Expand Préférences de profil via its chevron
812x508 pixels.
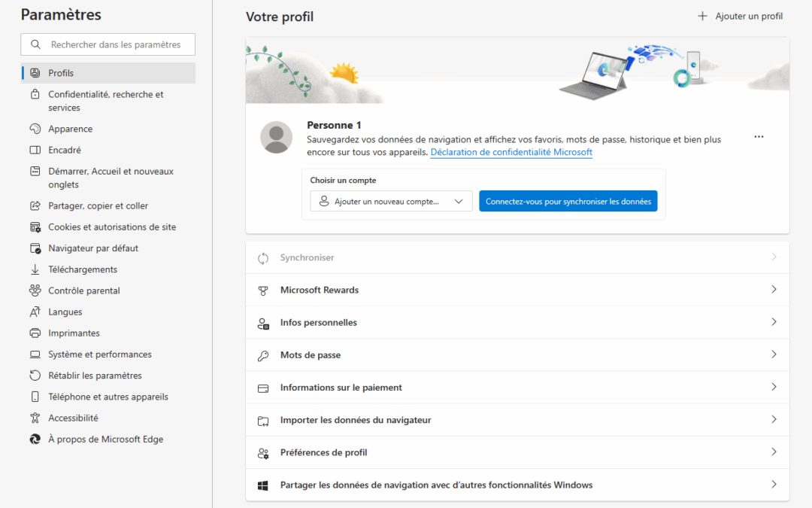(774, 452)
